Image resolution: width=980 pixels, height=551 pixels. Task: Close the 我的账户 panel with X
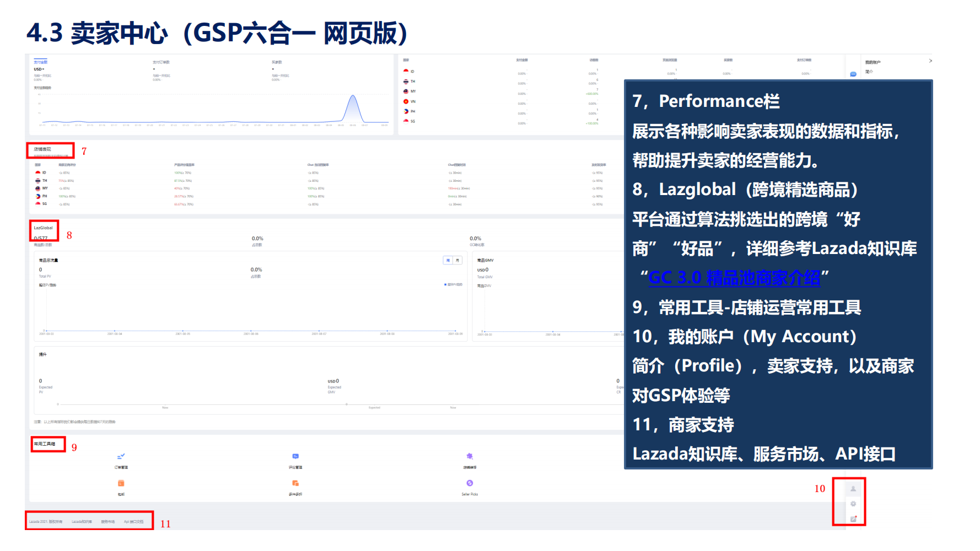click(x=930, y=61)
